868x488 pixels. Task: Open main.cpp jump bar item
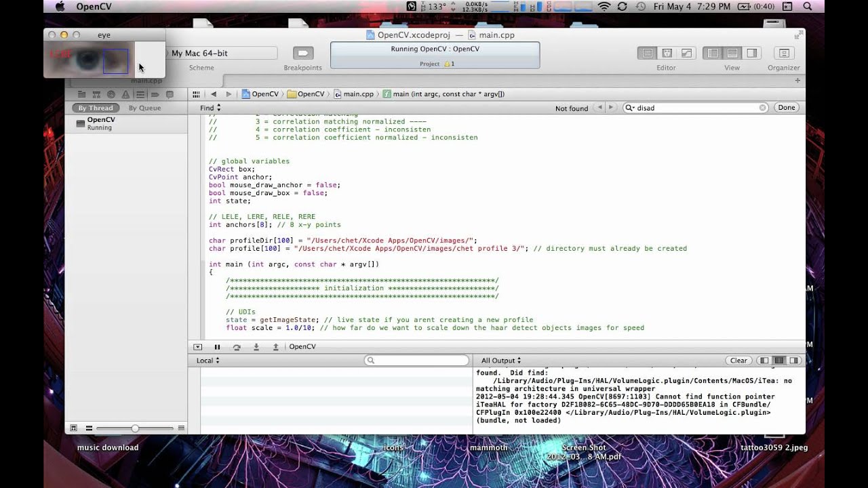tap(353, 94)
